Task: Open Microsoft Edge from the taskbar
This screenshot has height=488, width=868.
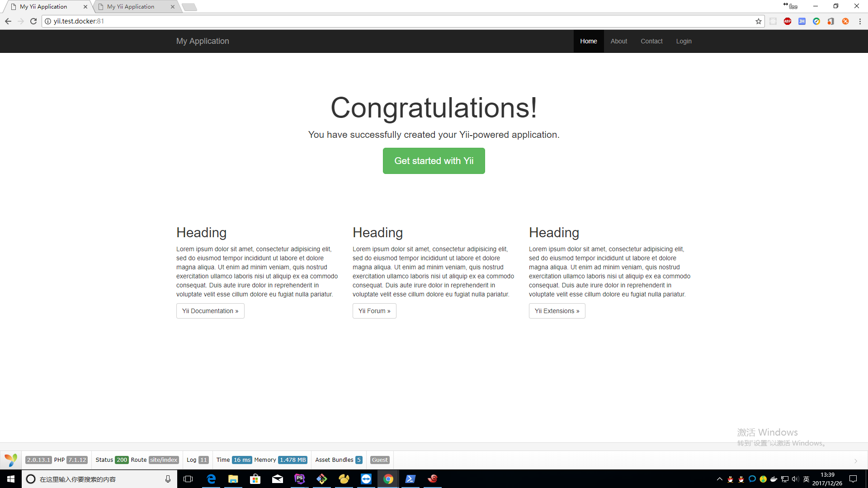Action: [x=211, y=479]
